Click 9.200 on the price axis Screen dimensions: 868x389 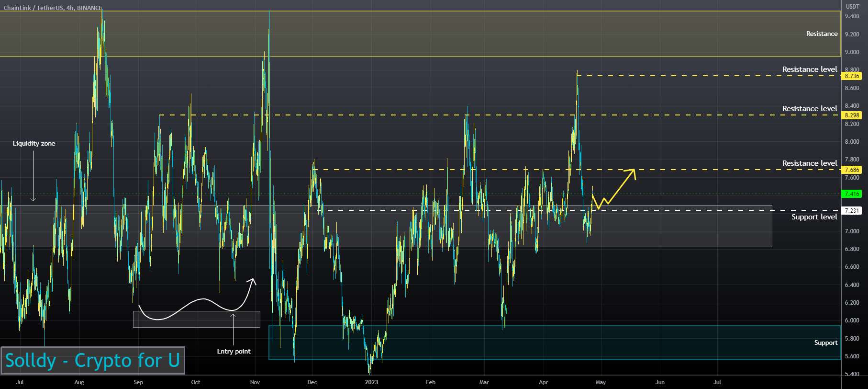(852, 34)
